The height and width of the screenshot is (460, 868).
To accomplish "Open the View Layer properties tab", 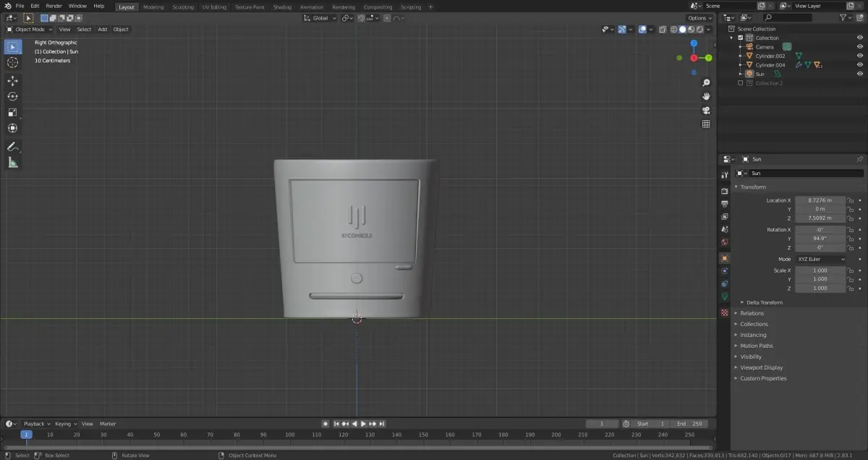I will (x=724, y=216).
